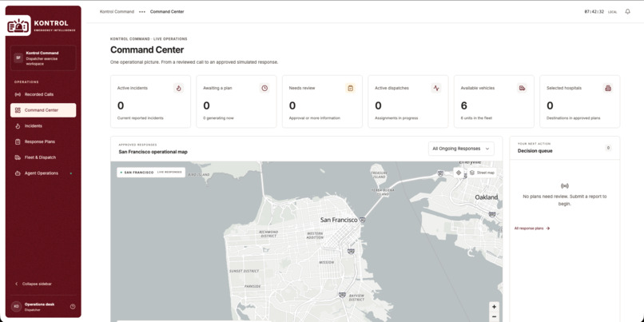The width and height of the screenshot is (644, 322).
Task: Open help icon beside Operations desk
Action: click(73, 306)
